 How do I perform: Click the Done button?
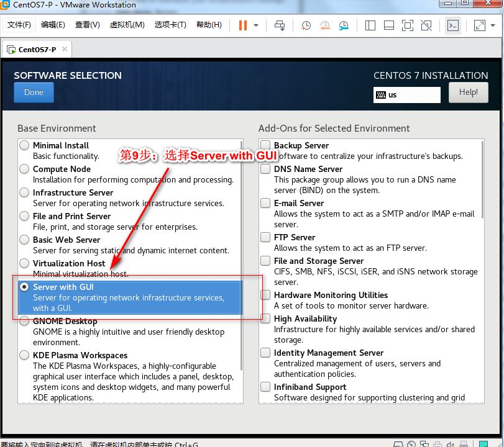(33, 91)
